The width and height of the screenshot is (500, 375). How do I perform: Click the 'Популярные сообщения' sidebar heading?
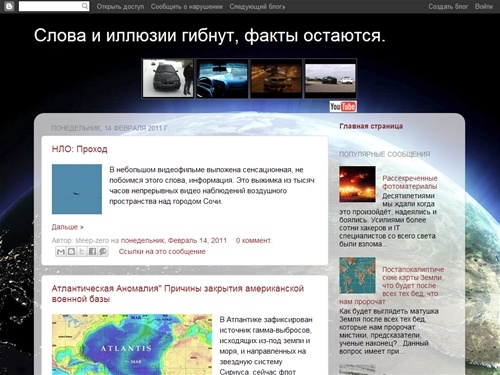385,154
